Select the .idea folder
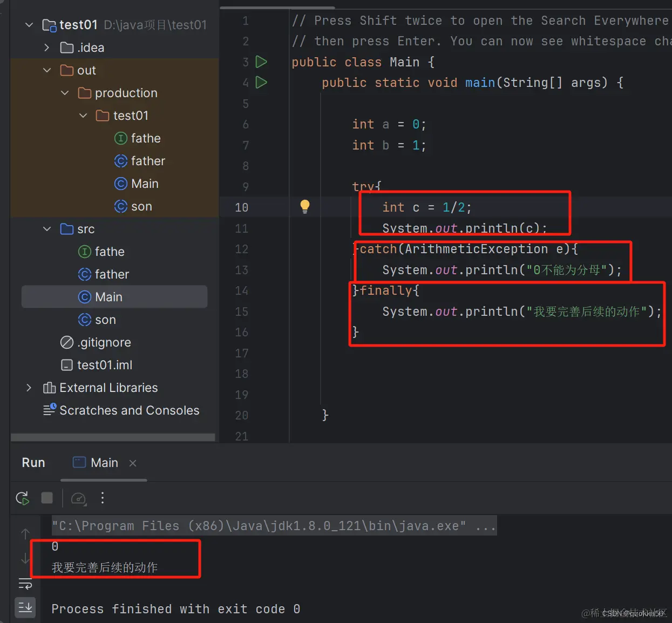 point(83,48)
